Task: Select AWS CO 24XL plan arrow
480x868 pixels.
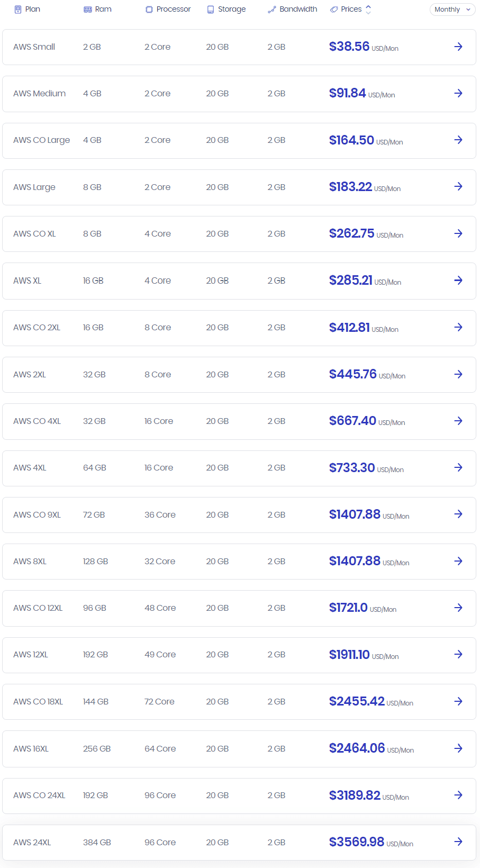Action: (458, 795)
